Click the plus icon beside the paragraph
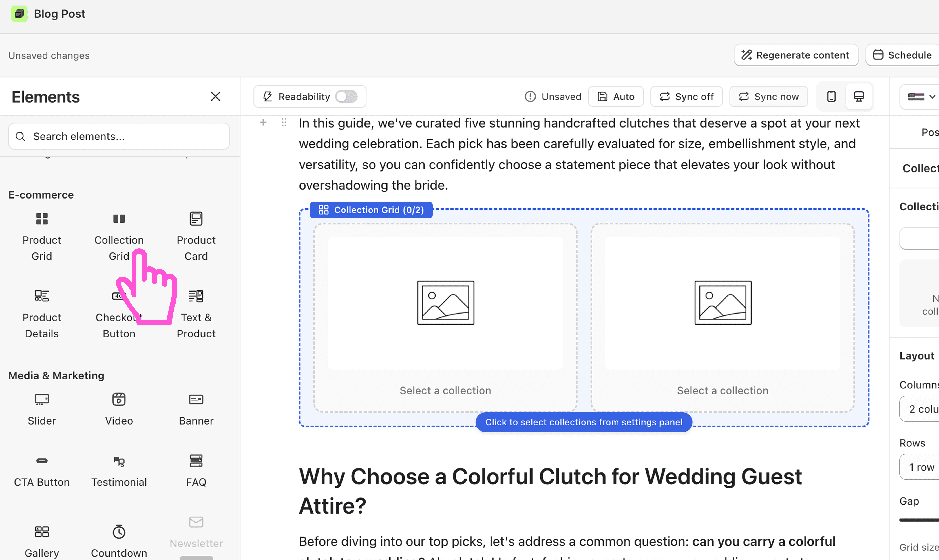Viewport: 939px width, 560px height. coord(263,122)
